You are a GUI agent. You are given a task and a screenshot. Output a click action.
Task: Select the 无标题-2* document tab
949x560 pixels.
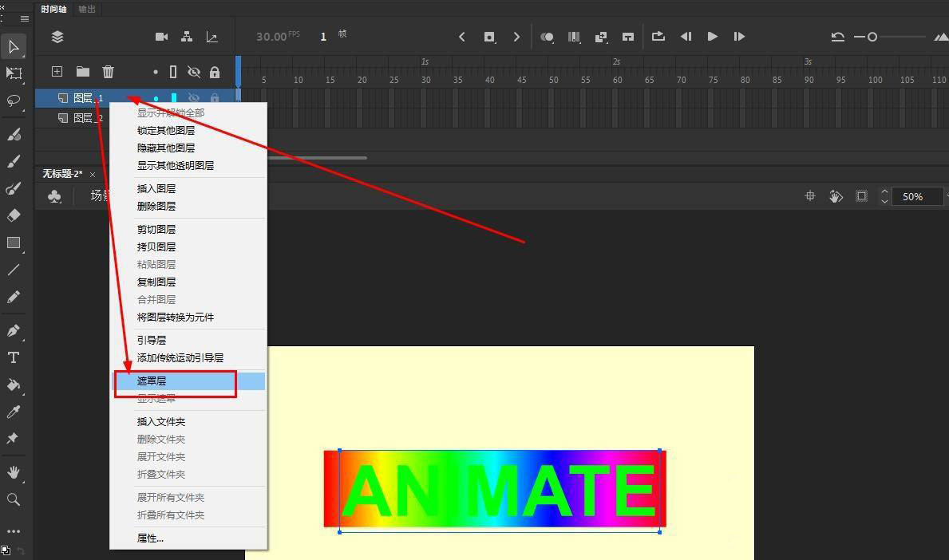pyautogui.click(x=62, y=174)
